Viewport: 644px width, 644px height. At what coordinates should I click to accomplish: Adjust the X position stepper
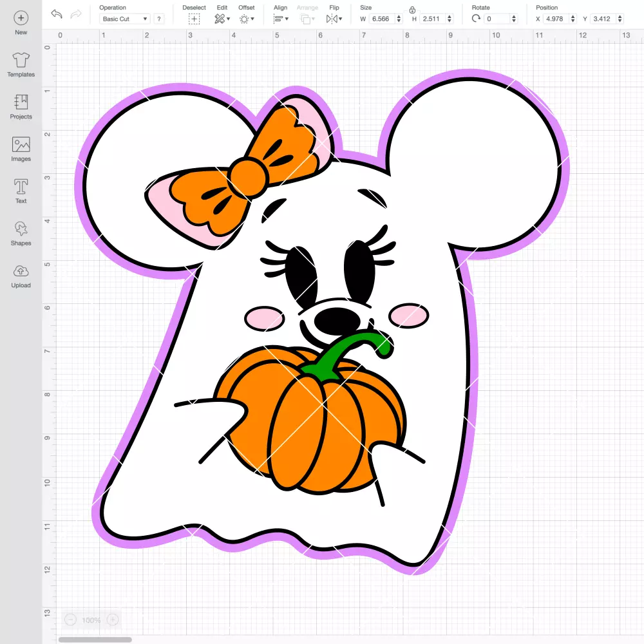click(573, 19)
